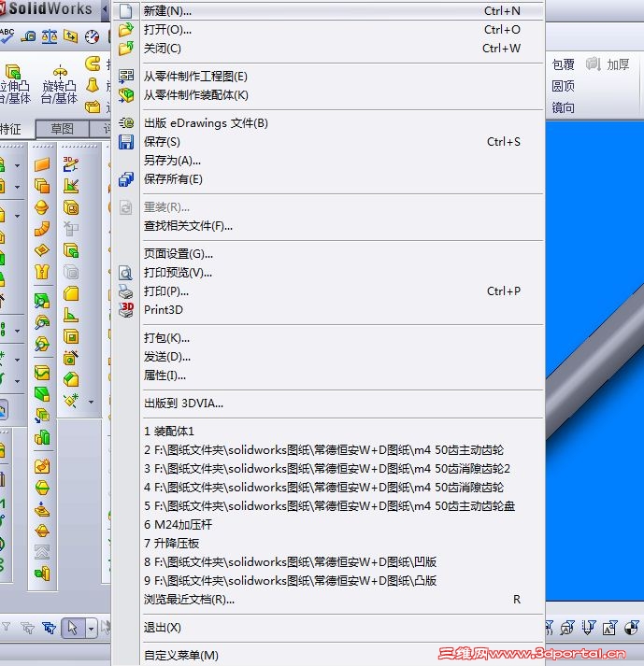Viewport: 644px width, 666px height.
Task: Click the spell check ABC icon
Action: 7,36
